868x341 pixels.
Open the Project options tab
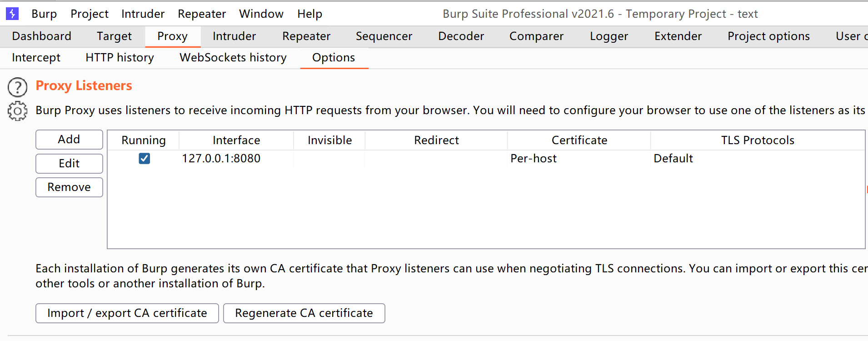[x=769, y=36]
